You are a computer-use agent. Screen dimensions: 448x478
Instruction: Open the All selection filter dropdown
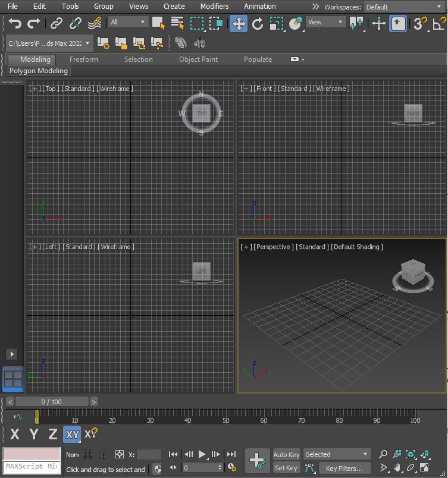[x=127, y=22]
